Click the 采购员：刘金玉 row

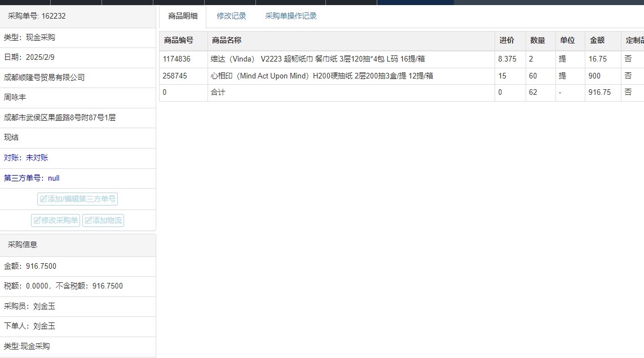78,307
